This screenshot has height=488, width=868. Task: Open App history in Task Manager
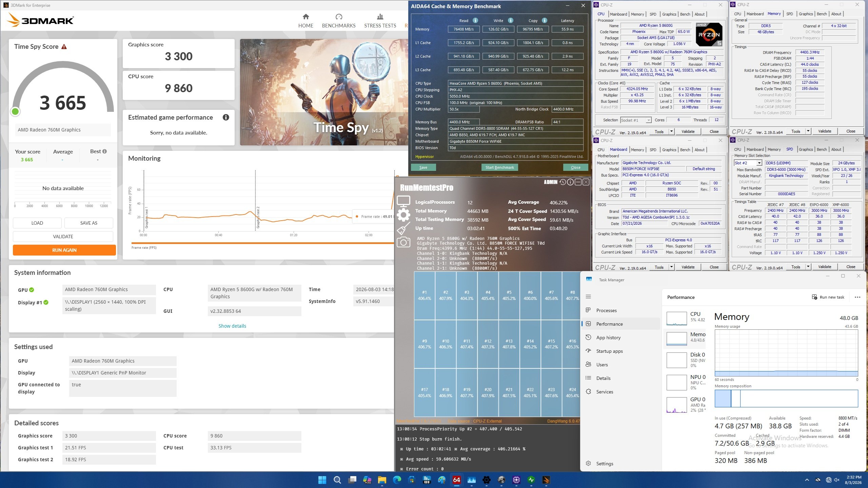(x=620, y=338)
